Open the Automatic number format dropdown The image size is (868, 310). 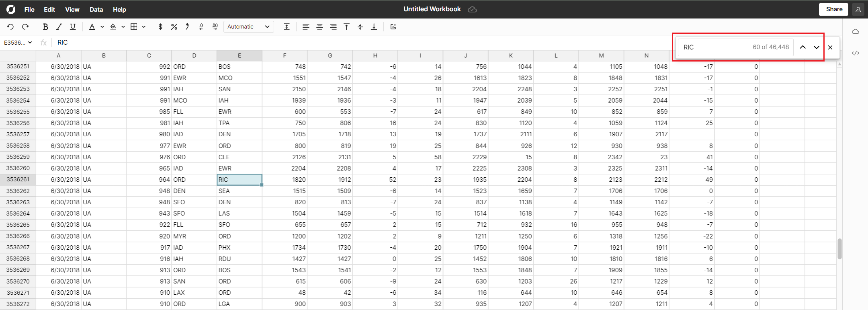click(248, 27)
